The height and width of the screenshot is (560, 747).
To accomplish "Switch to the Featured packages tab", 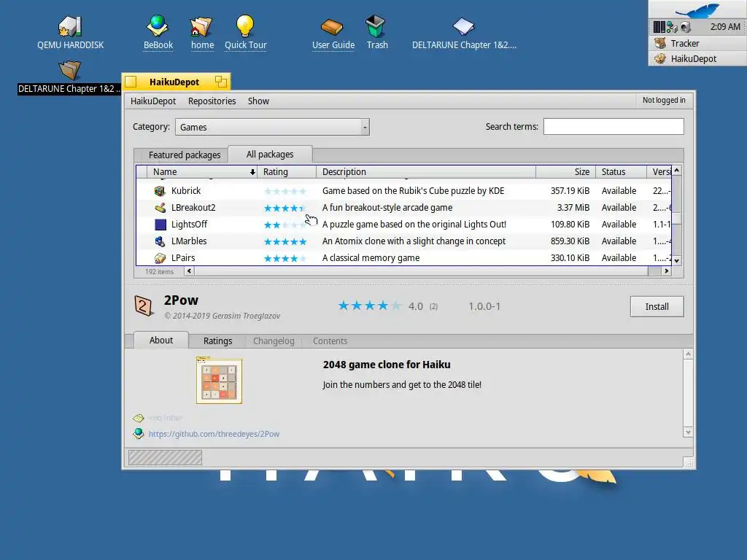I will point(185,155).
